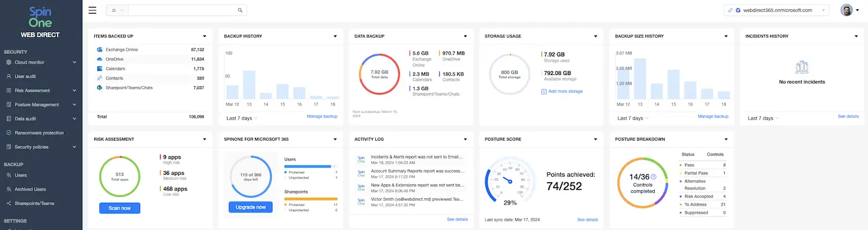
Task: Expand the Posture Management submenu
Action: coord(74,105)
